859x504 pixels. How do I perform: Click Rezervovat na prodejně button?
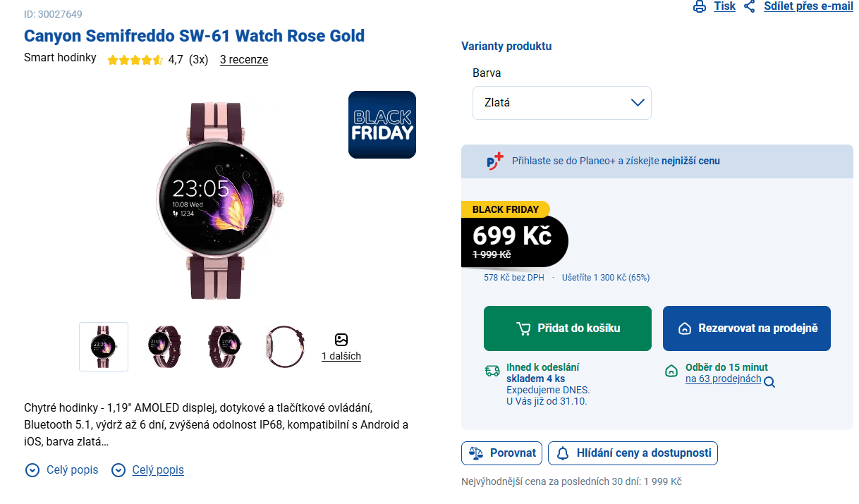pyautogui.click(x=746, y=328)
